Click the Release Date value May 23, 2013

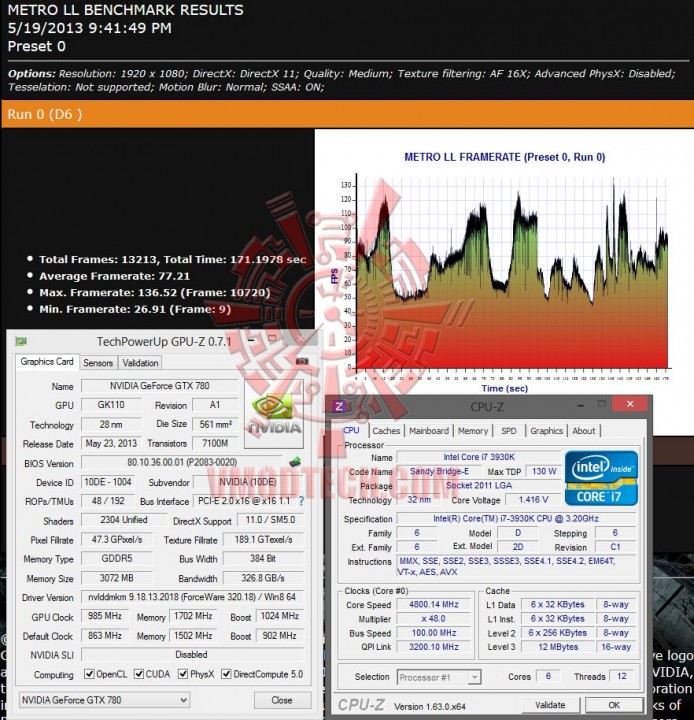coord(111,443)
